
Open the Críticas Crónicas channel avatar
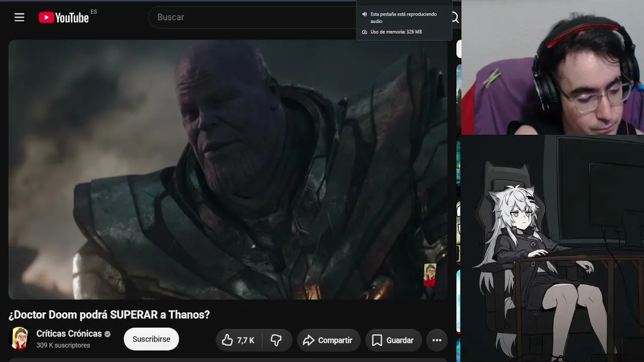(x=20, y=338)
